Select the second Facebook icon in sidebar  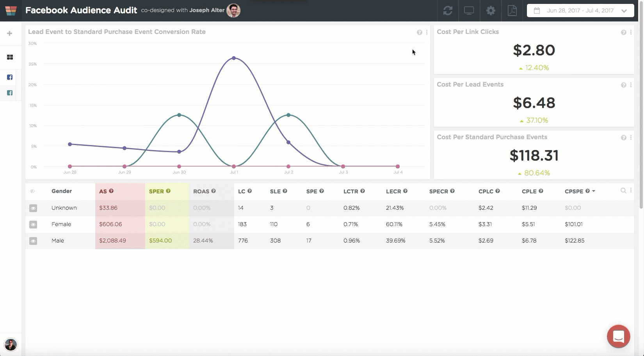[x=10, y=93]
